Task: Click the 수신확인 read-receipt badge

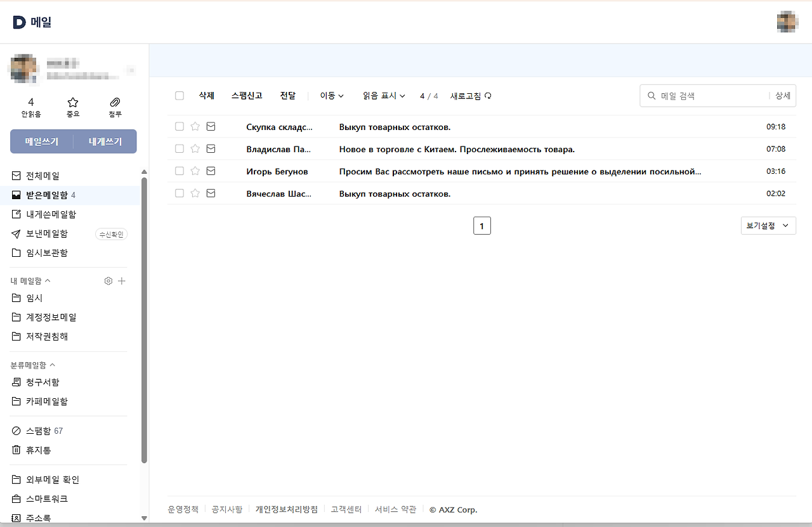Action: point(111,234)
